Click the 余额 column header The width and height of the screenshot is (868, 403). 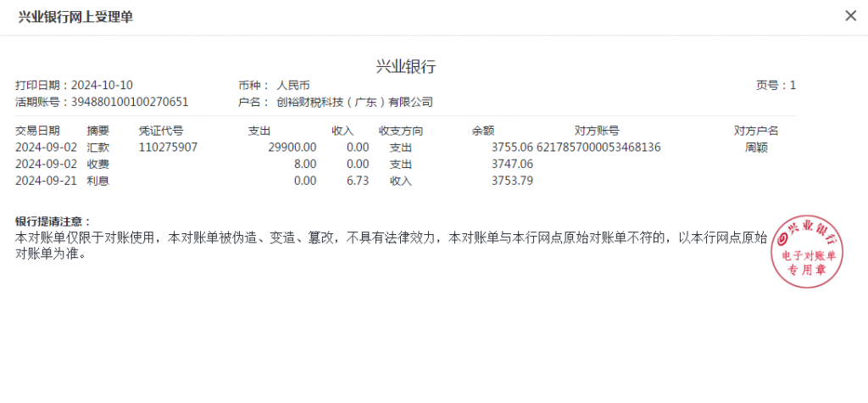point(482,132)
